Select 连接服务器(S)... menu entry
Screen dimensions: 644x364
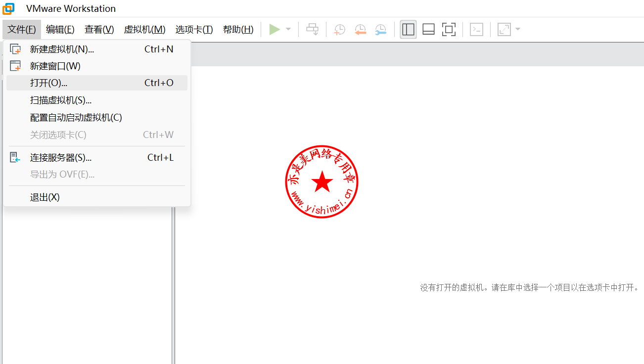(60, 158)
